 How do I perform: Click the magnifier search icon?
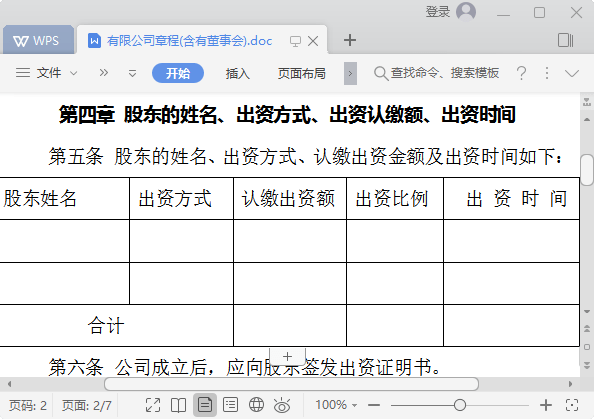coord(381,73)
